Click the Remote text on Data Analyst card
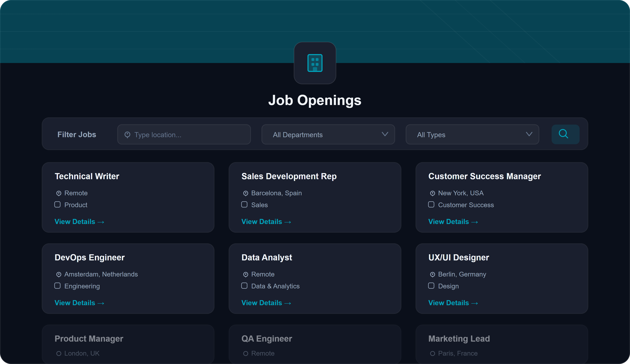This screenshot has height=364, width=630. click(263, 275)
